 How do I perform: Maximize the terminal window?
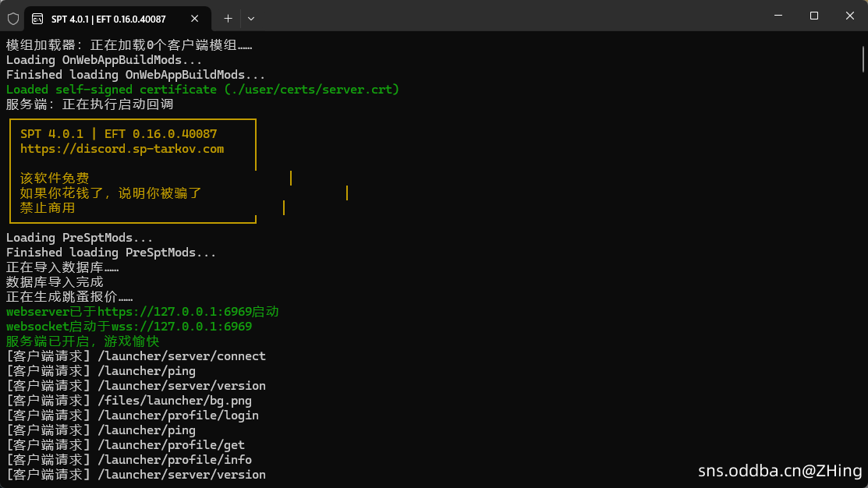[x=813, y=16]
